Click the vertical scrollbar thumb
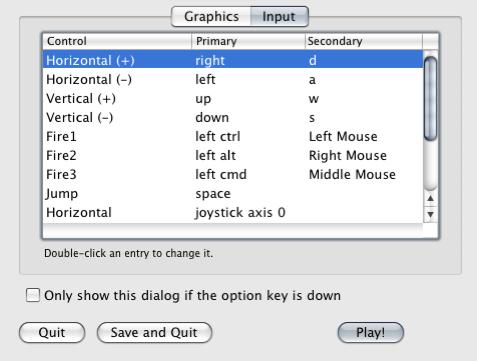Image resolution: width=477 pixels, height=361 pixels. (x=430, y=99)
